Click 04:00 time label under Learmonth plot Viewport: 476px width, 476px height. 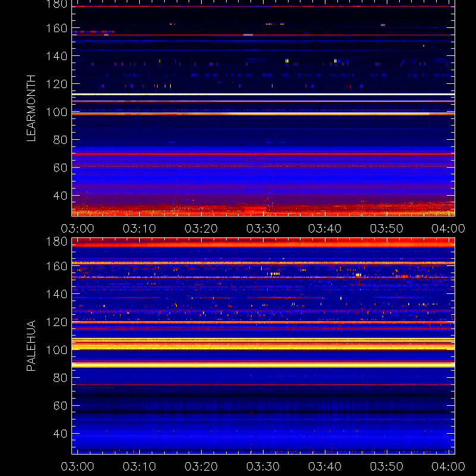click(x=449, y=228)
